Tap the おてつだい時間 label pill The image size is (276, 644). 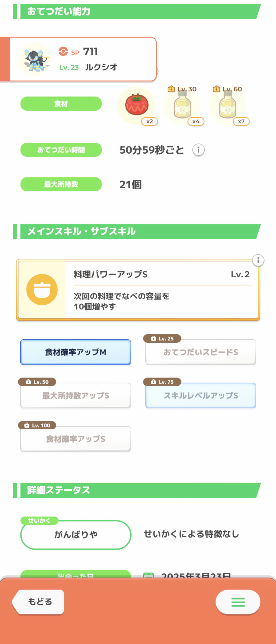61,150
